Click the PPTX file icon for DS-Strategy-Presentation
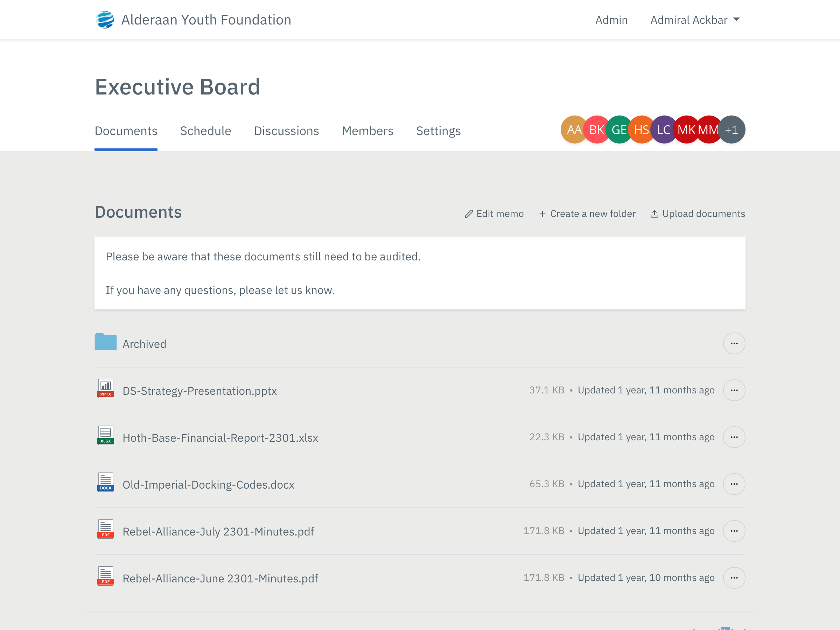This screenshot has width=840, height=630. [105, 389]
